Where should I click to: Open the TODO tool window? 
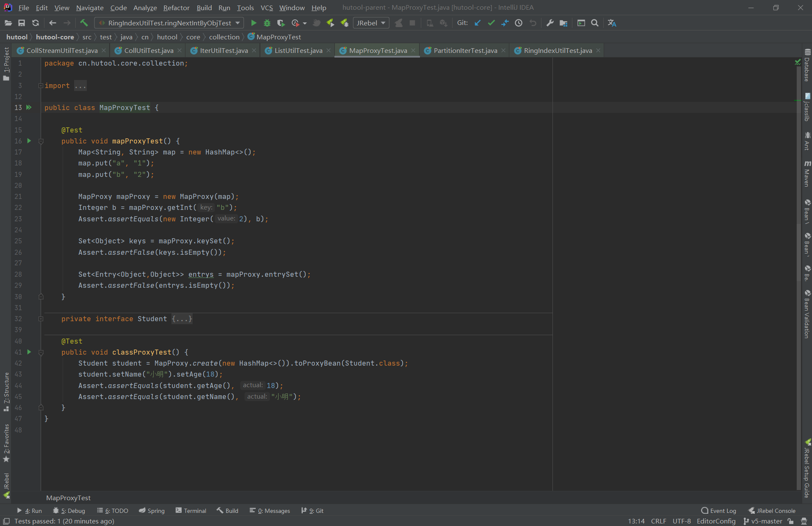113,510
